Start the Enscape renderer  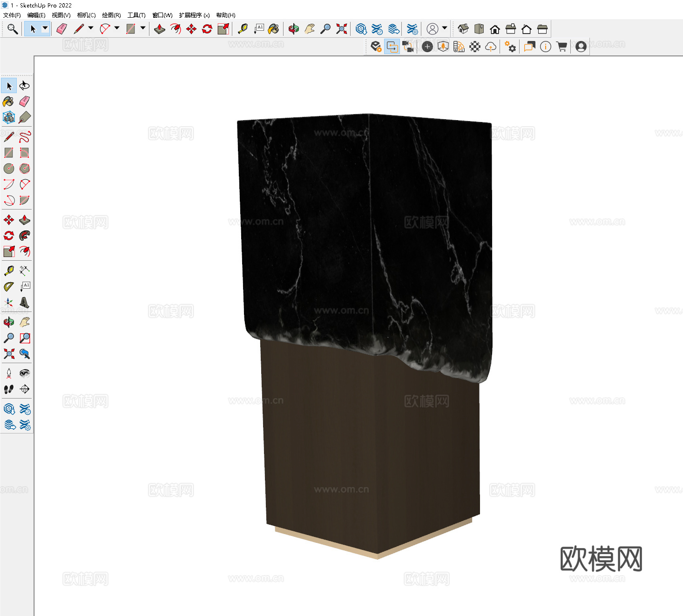click(376, 47)
